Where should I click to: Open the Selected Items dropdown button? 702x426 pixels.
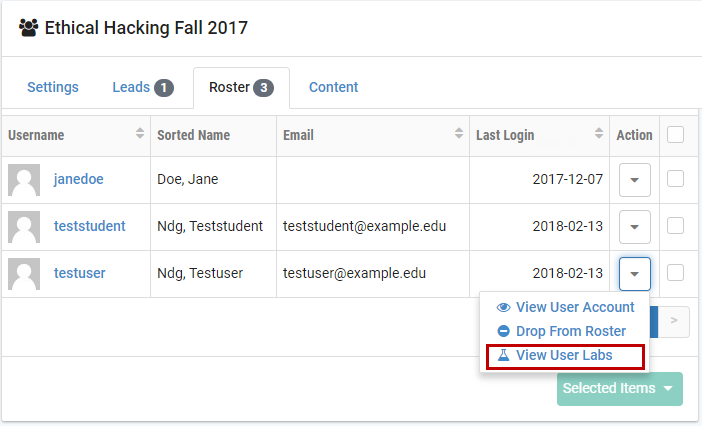point(620,389)
